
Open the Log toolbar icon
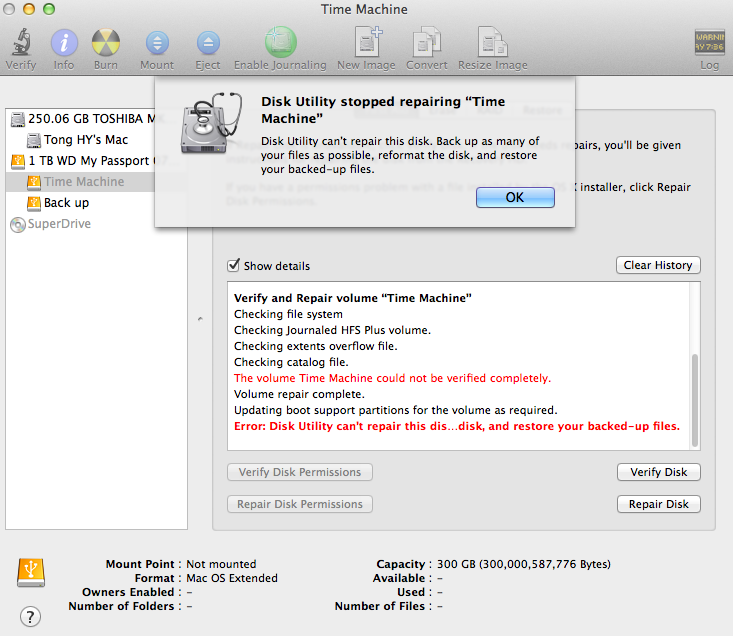pyautogui.click(x=709, y=42)
